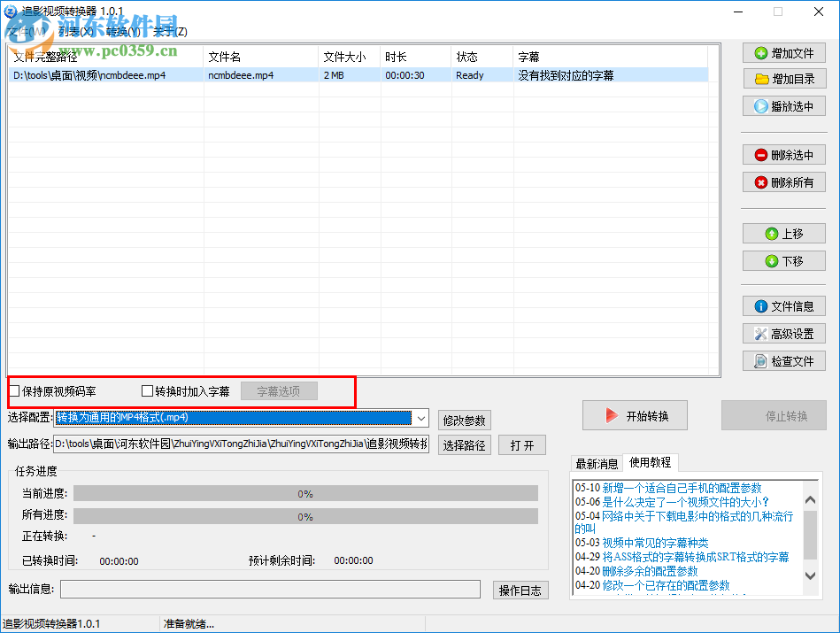
Task: Remove selected item with 删除选中
Action: [x=783, y=155]
